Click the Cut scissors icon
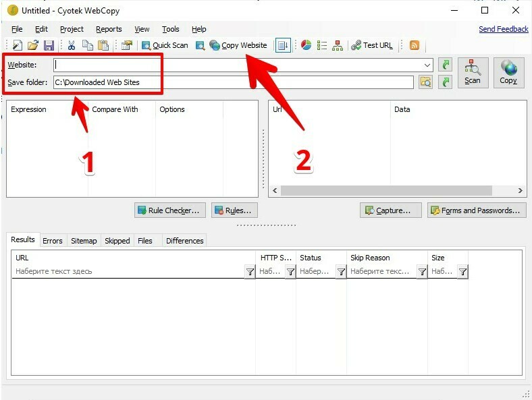The height and width of the screenshot is (400, 532). point(72,45)
